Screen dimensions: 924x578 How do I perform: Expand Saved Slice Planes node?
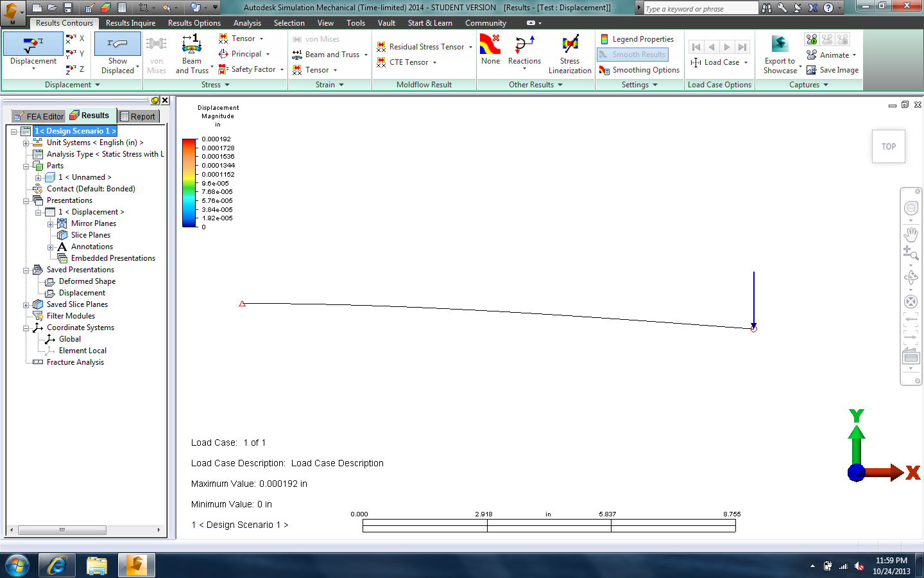coord(26,304)
